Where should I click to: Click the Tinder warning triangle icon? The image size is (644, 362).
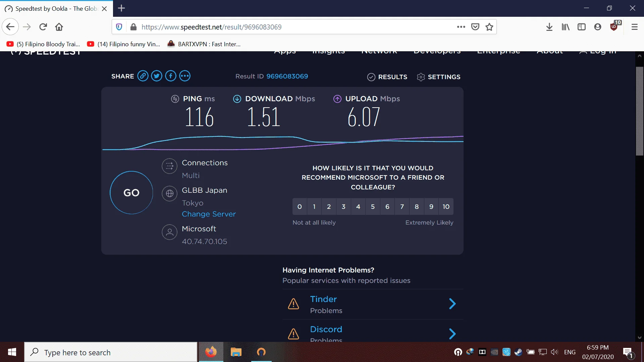(x=293, y=304)
